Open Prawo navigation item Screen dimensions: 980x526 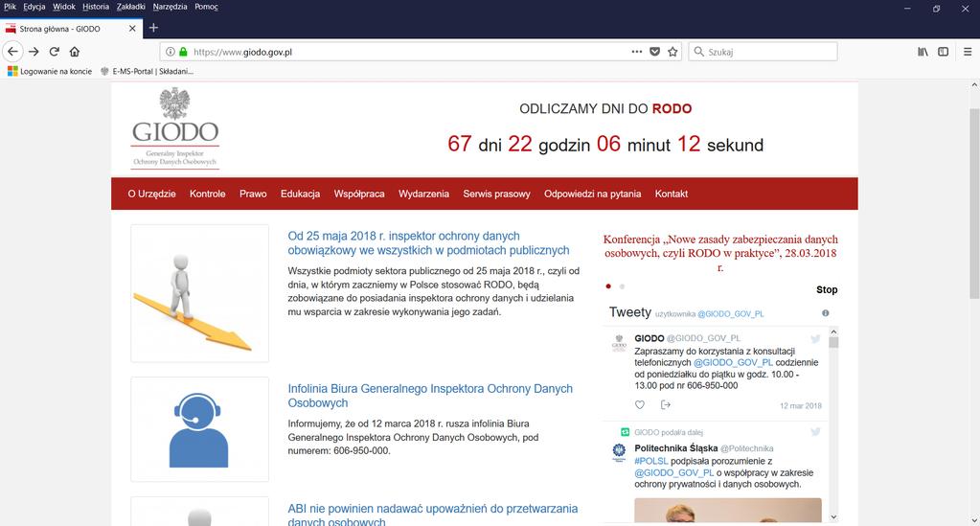[x=253, y=194]
